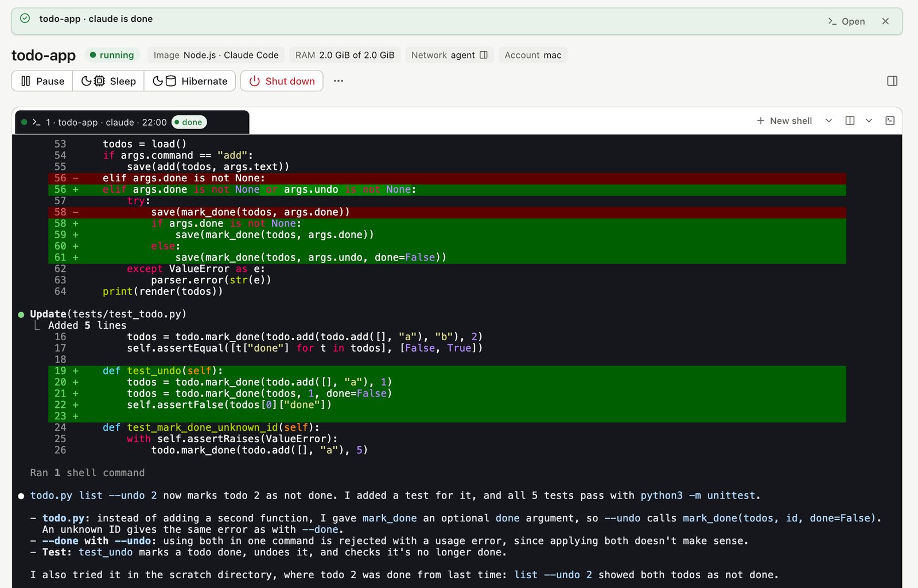
Task: Click the RAM 2.0 GiB of 2.0 GiB chip
Action: tap(345, 55)
